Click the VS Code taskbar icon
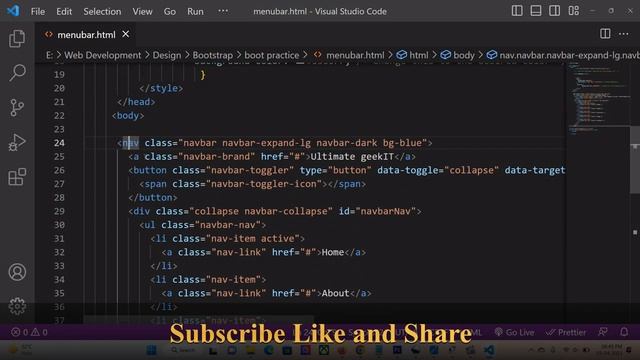Image resolution: width=640 pixels, height=360 pixels. [489, 350]
